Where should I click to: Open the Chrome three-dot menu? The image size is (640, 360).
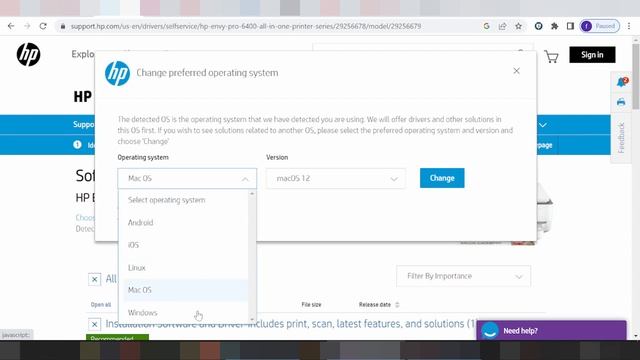pos(629,26)
